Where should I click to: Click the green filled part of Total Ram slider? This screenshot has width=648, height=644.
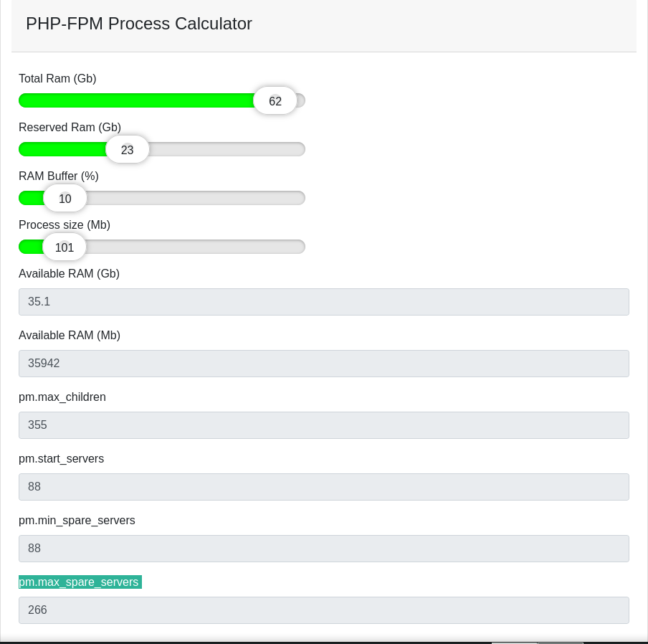(136, 100)
